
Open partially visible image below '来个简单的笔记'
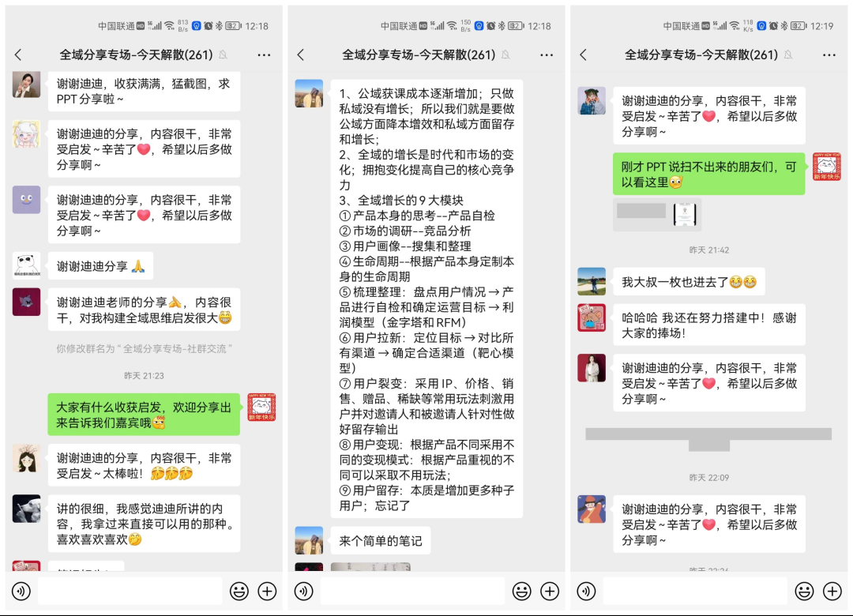tap(370, 567)
